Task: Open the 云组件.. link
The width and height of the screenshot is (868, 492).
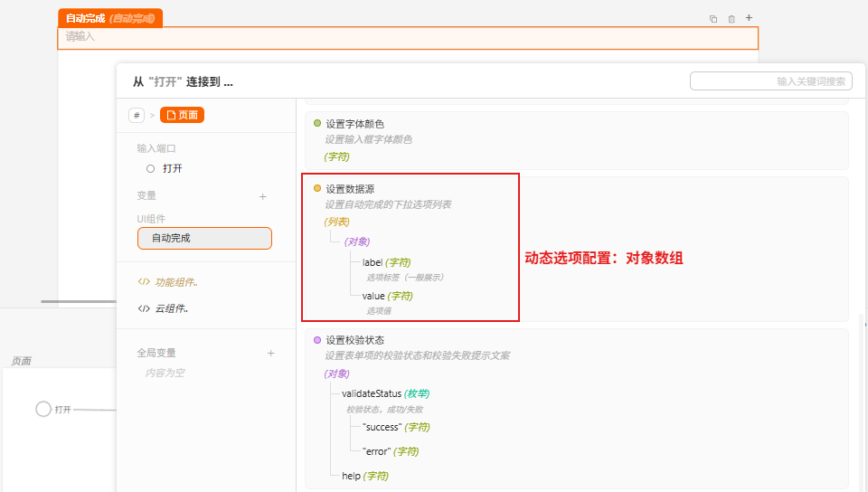Action: coord(163,308)
